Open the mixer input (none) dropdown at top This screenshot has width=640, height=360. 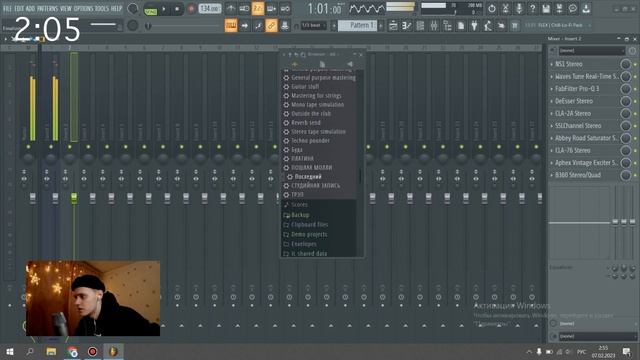click(591, 51)
